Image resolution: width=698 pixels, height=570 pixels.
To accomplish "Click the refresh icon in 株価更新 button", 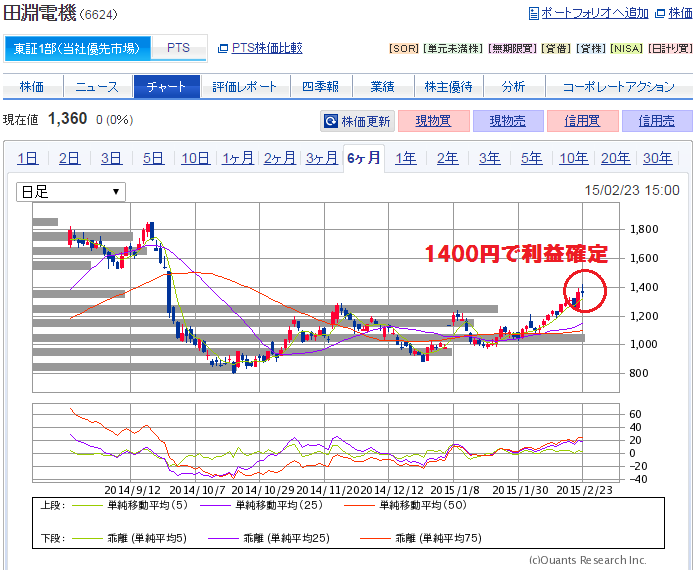I will pyautogui.click(x=331, y=121).
